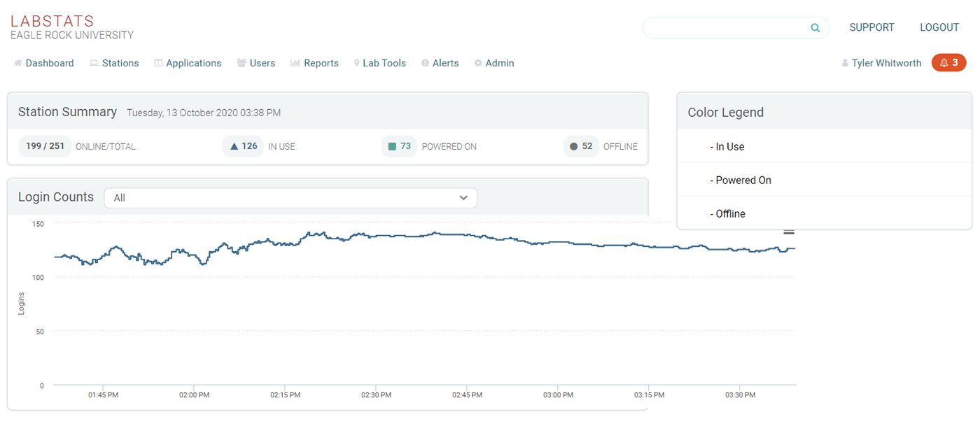Image resolution: width=980 pixels, height=440 pixels.
Task: Click the ONLINE/TOTAL label
Action: pos(106,147)
